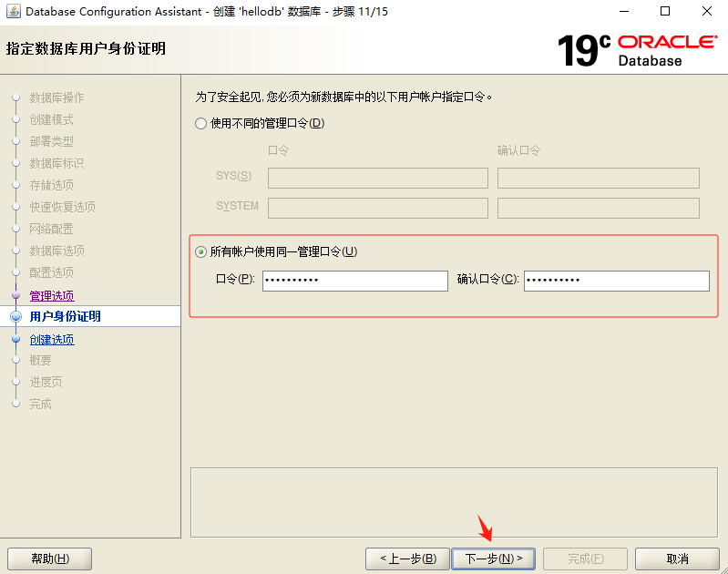
Task: Click the '指定数据库用户身份证明' page heading
Action: (86, 48)
